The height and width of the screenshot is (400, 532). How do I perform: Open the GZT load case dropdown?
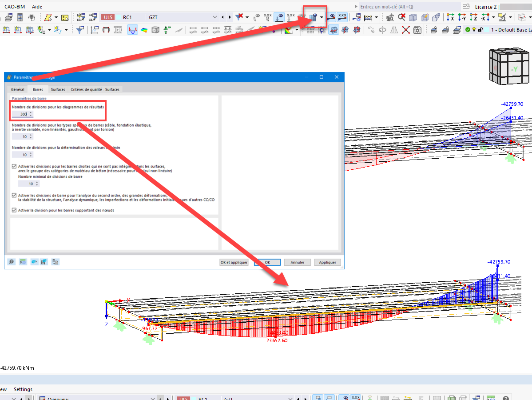tap(215, 17)
